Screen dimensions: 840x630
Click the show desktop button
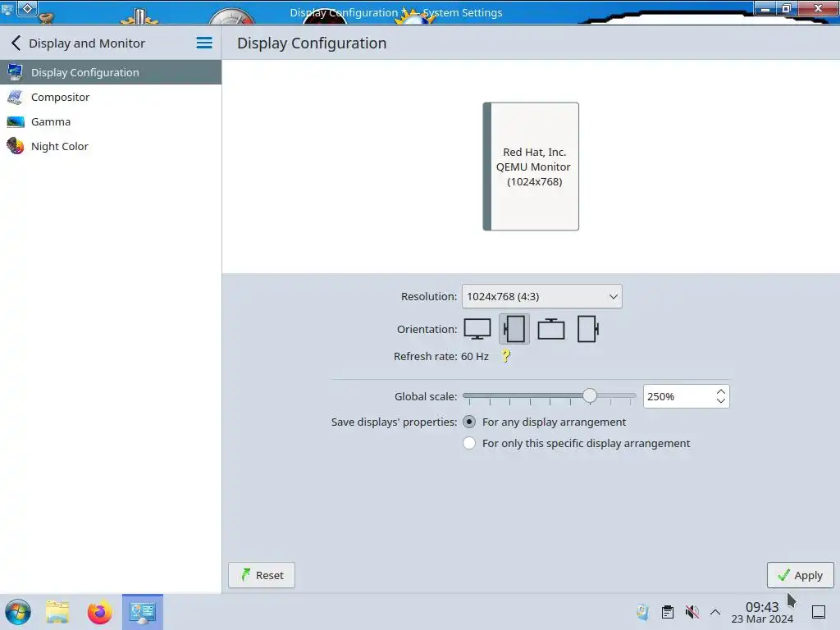point(819,612)
